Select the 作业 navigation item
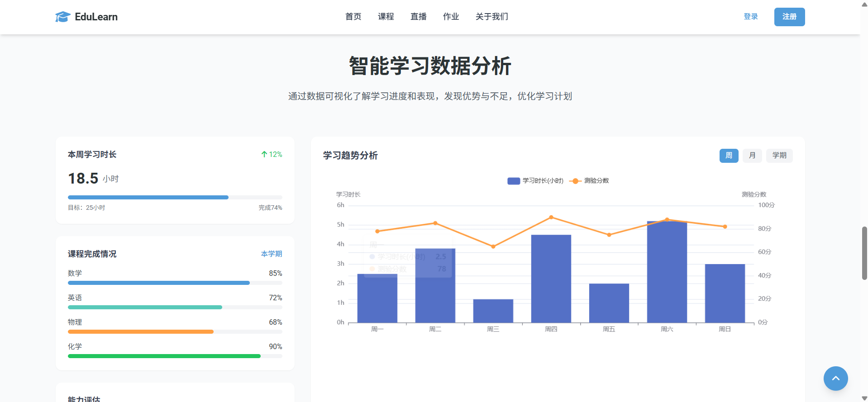This screenshot has height=402, width=868. [x=451, y=17]
